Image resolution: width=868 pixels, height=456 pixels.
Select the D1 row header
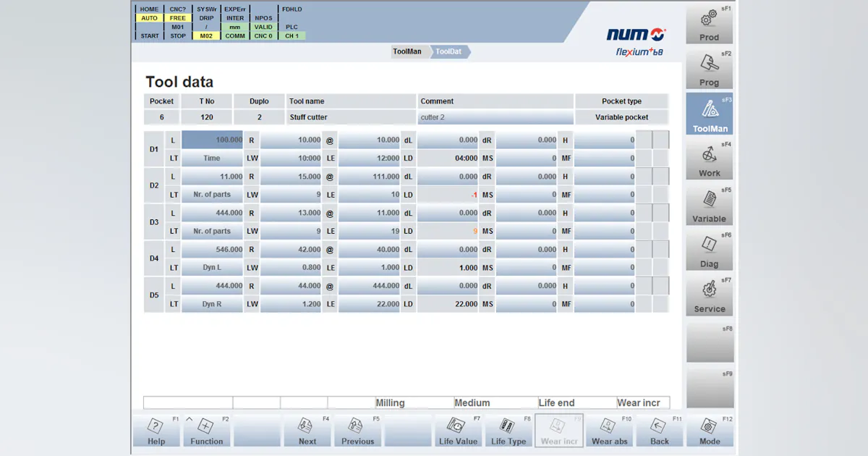coord(154,149)
